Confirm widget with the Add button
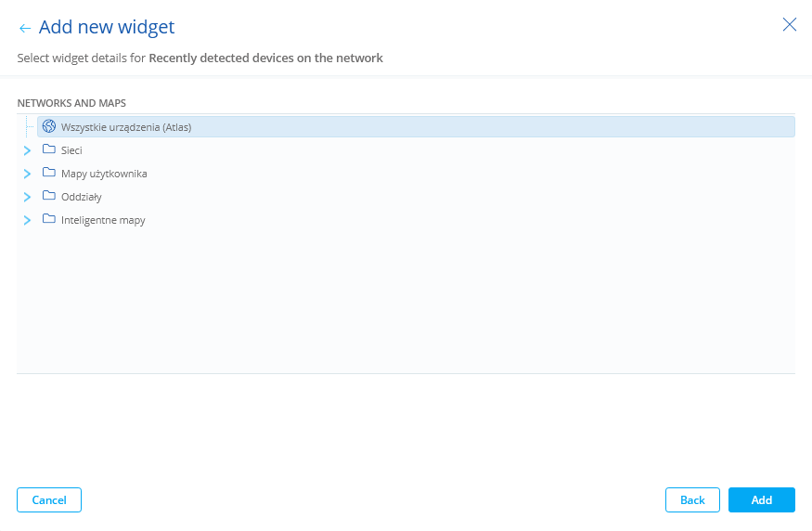Viewport: 812px width, 531px height. pos(762,500)
